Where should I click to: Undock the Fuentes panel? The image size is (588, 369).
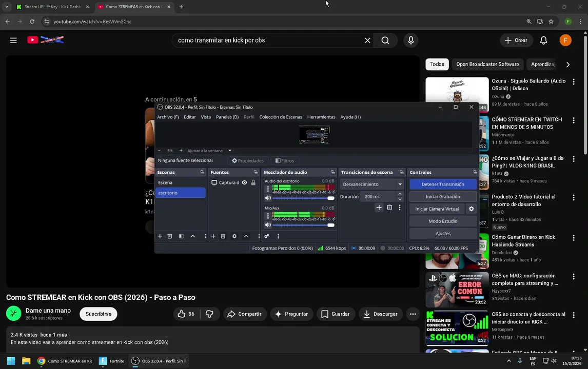point(256,172)
